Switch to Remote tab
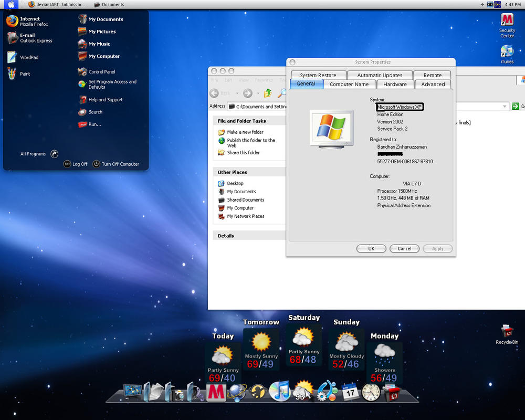Image resolution: width=525 pixels, height=420 pixels. [432, 75]
